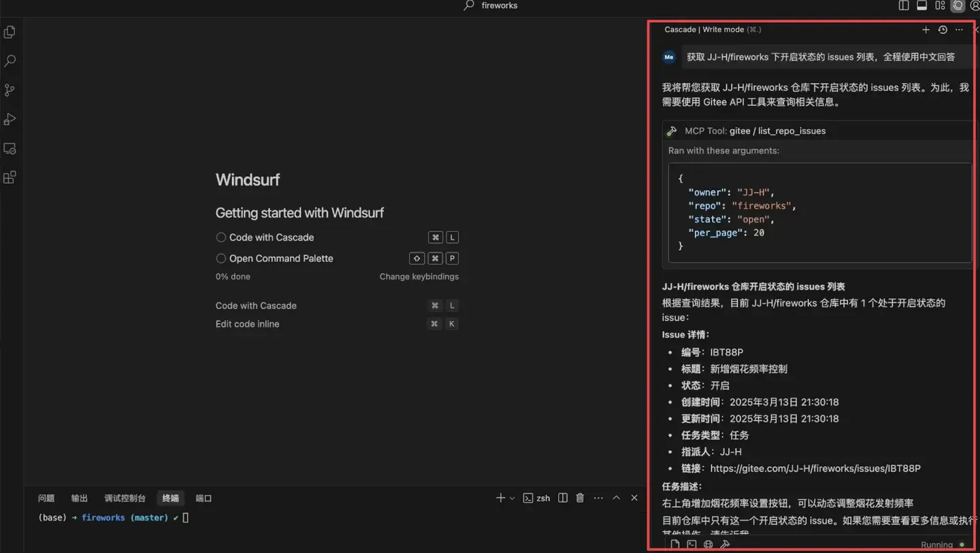Open the Source Control panel
Image resolution: width=980 pixels, height=553 pixels.
coord(10,90)
